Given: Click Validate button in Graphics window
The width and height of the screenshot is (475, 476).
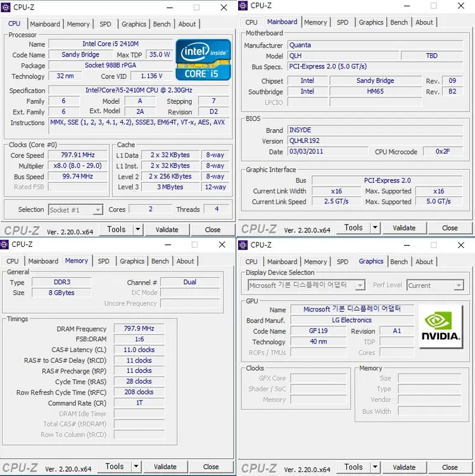Looking at the screenshot, I should point(404,467).
